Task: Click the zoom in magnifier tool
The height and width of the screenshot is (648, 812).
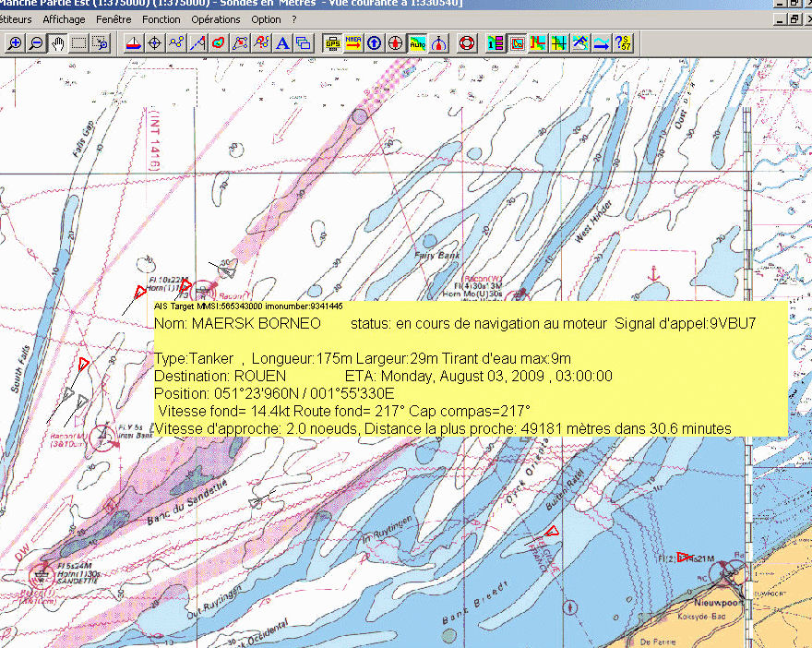Action: click(14, 42)
